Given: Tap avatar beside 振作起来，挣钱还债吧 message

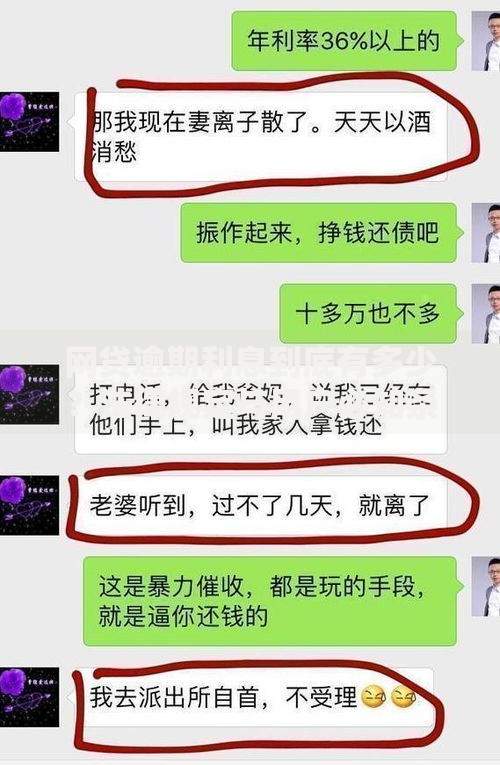Looking at the screenshot, I should click(486, 233).
